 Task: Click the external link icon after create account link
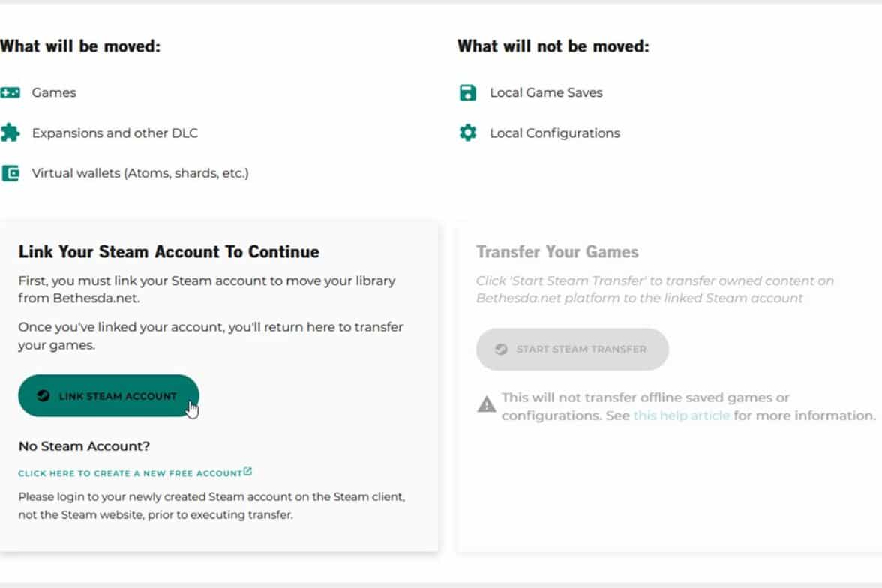pos(248,472)
